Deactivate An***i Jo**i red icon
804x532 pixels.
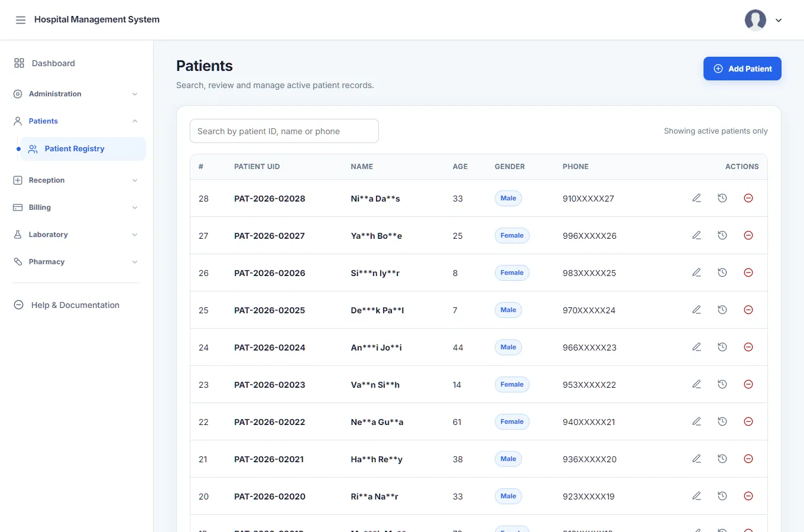coord(748,347)
